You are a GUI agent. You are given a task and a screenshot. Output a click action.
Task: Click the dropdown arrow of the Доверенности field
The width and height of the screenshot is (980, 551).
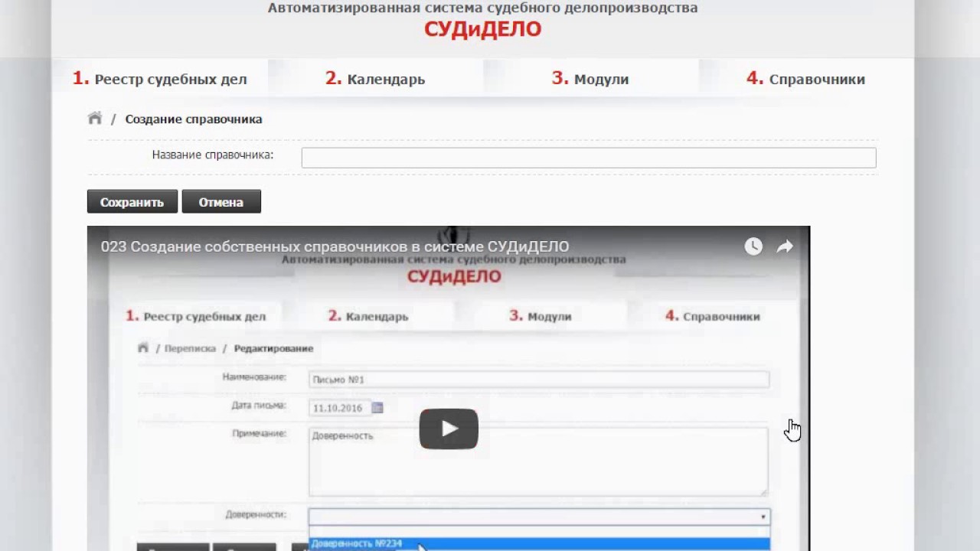click(x=763, y=517)
